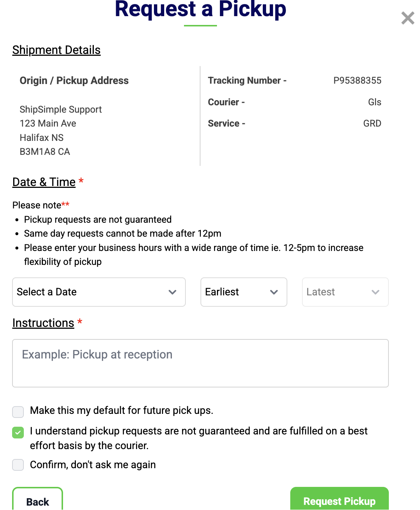Click the service value GRD
Image resolution: width=420 pixels, height=510 pixels.
(372, 123)
